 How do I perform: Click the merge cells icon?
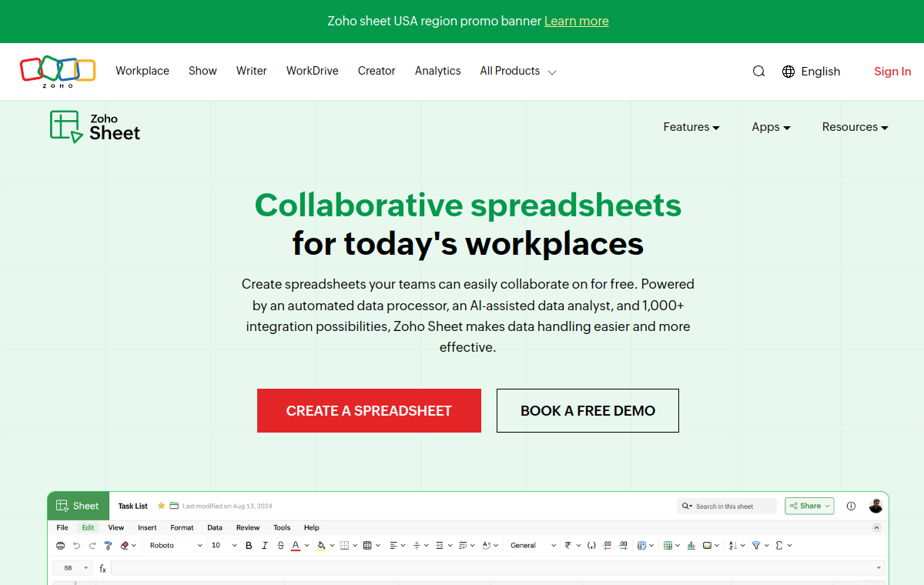tap(367, 546)
